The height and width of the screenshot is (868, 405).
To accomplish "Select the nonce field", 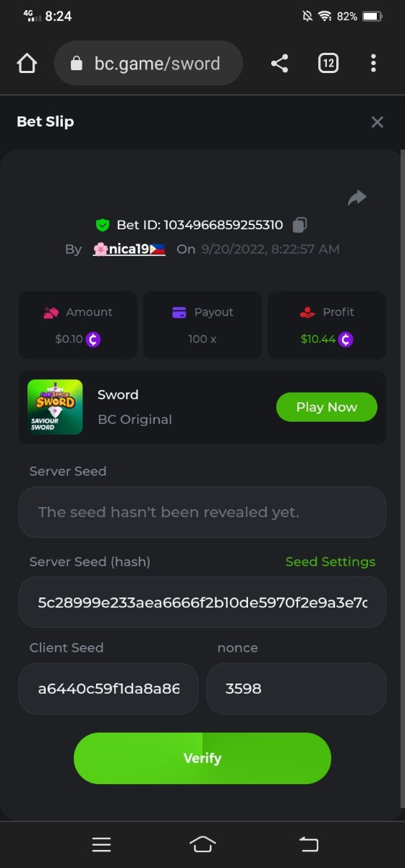I will tap(297, 689).
